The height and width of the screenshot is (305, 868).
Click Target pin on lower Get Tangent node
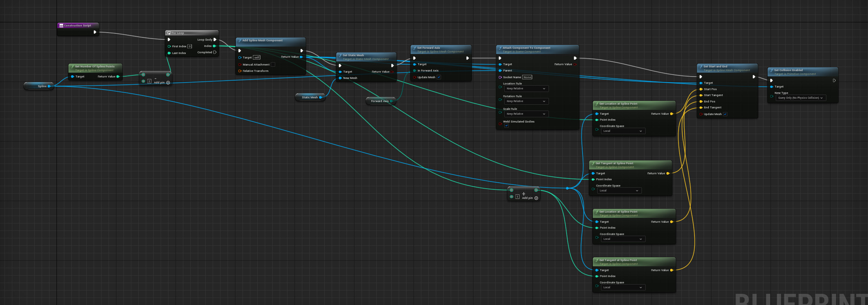tap(597, 270)
